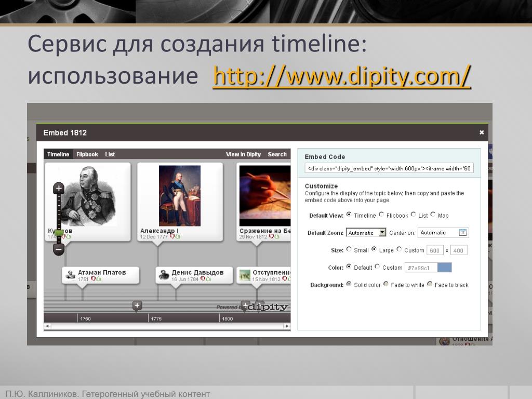Viewport: 532px width, 399px height.
Task: Close the Embed 1812 dialog
Action: click(482, 132)
